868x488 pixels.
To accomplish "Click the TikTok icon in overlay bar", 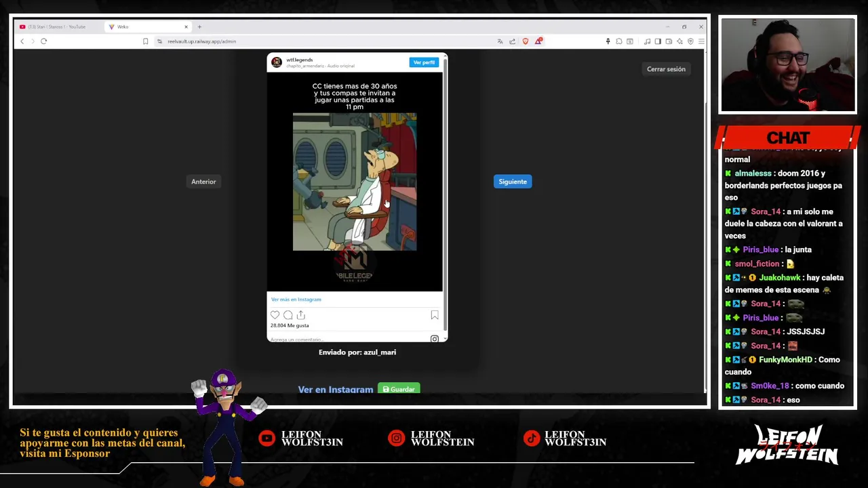I will (x=532, y=439).
